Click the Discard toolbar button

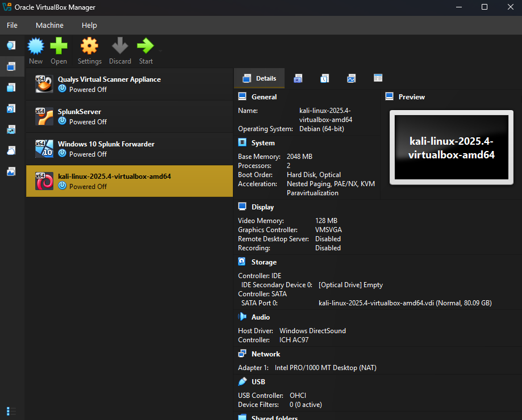click(120, 51)
